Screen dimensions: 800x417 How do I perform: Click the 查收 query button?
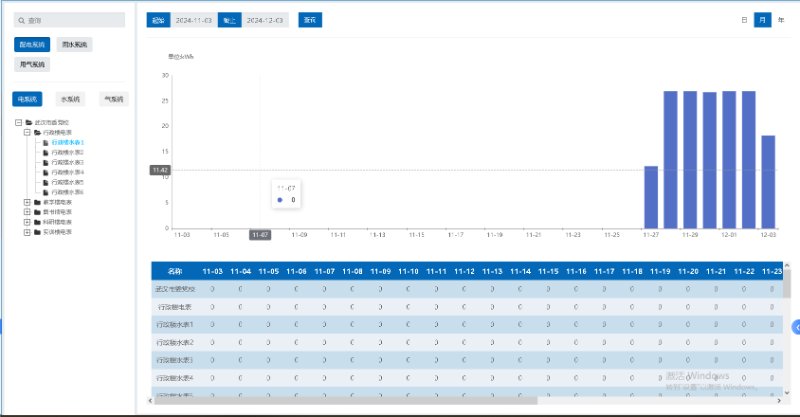pos(312,20)
